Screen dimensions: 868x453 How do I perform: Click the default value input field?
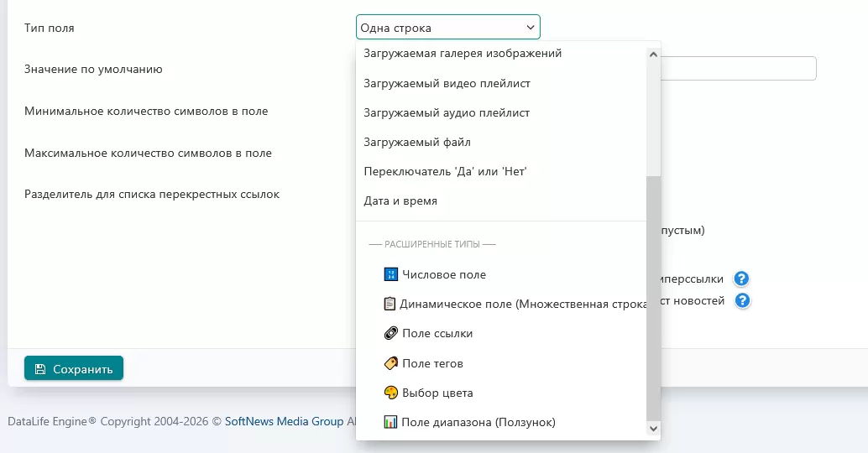click(x=739, y=69)
